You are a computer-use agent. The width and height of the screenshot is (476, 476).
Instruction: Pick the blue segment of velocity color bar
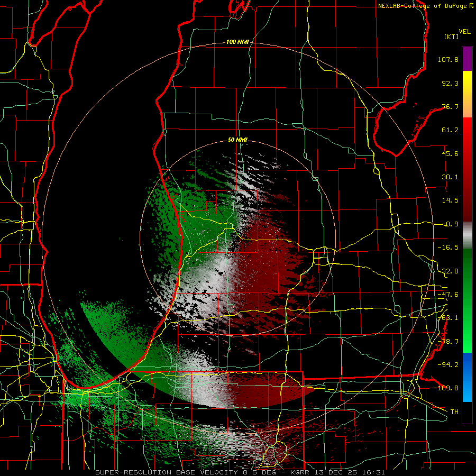click(x=467, y=377)
